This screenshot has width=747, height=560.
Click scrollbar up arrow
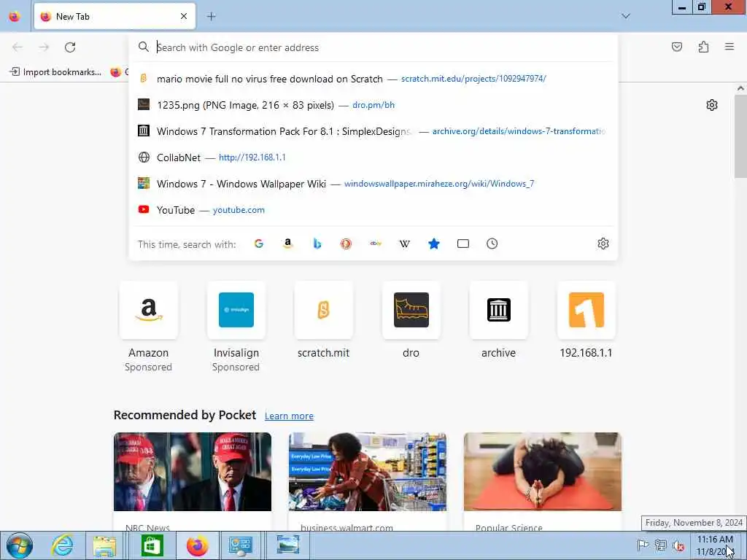click(x=740, y=88)
